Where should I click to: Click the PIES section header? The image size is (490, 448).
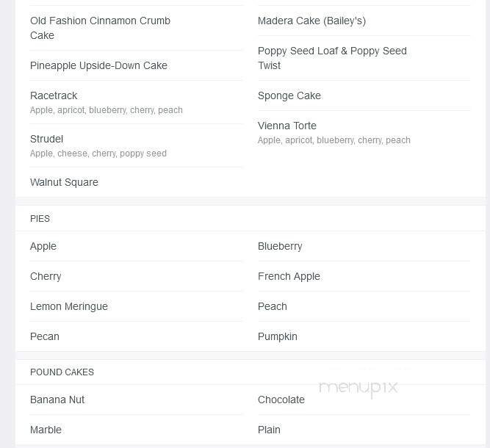[x=40, y=219]
